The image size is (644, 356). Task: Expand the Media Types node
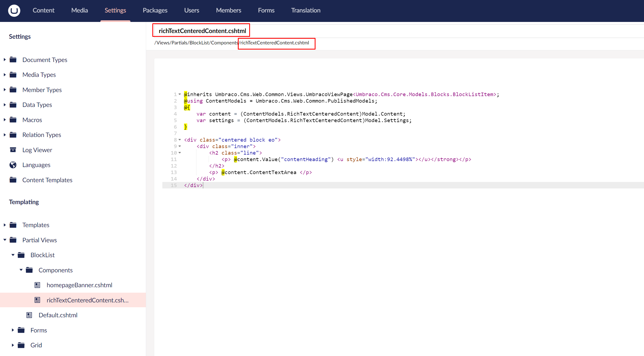5,75
